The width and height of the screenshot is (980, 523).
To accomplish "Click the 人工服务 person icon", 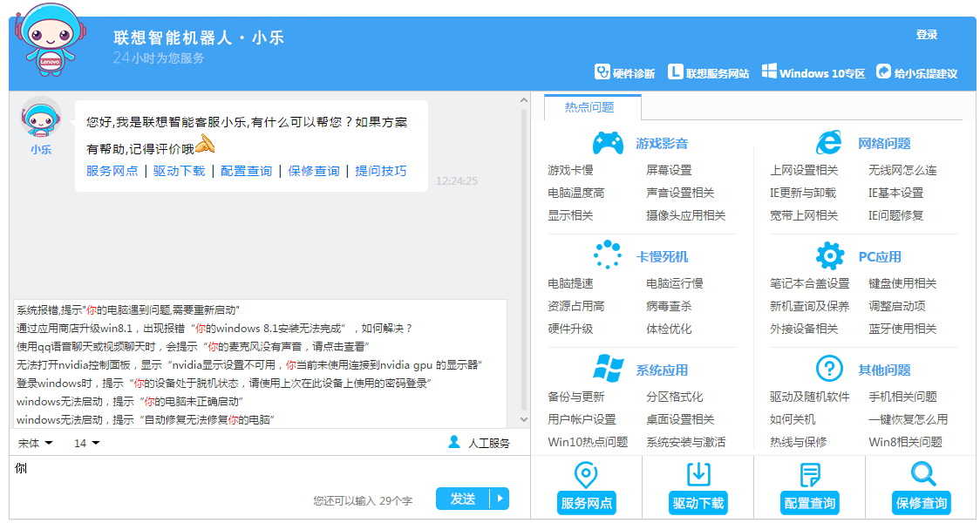I will tap(454, 442).
